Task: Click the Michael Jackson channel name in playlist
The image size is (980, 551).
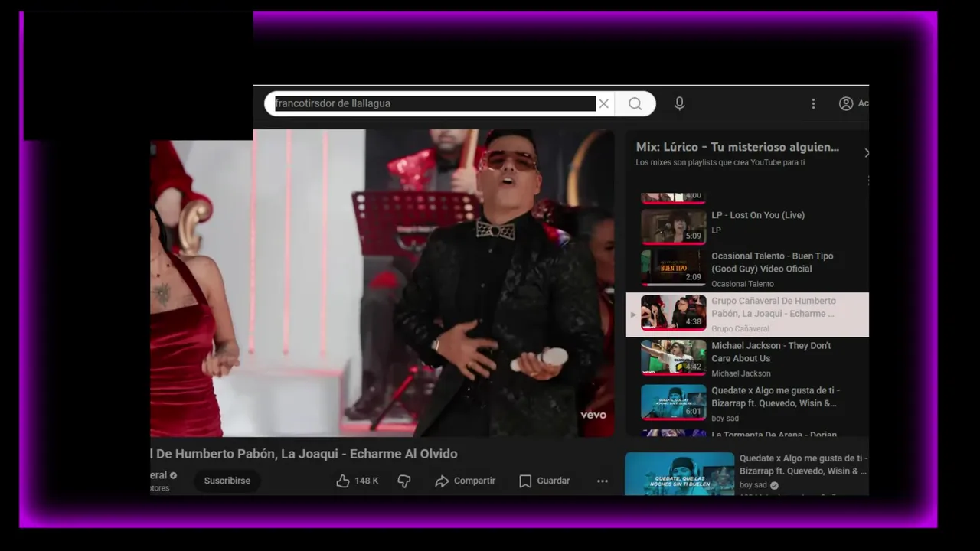Action: pos(741,373)
